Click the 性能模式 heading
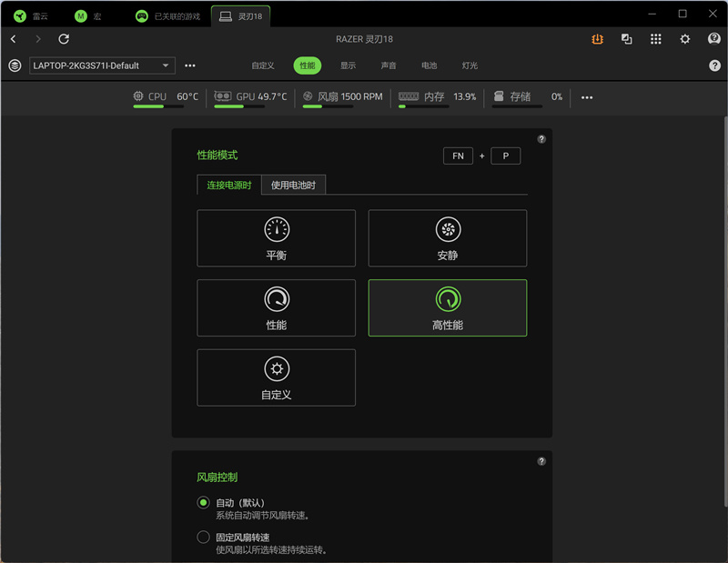Screen dimensions: 728x563 [217, 155]
